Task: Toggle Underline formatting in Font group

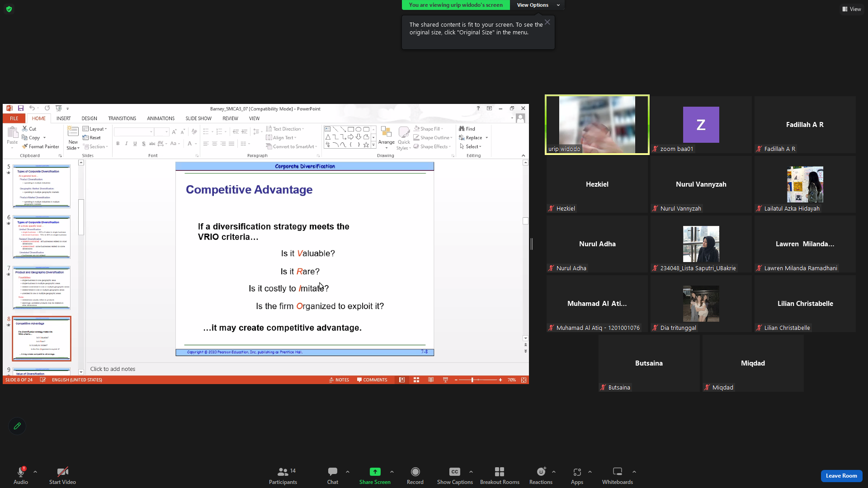Action: (x=135, y=144)
